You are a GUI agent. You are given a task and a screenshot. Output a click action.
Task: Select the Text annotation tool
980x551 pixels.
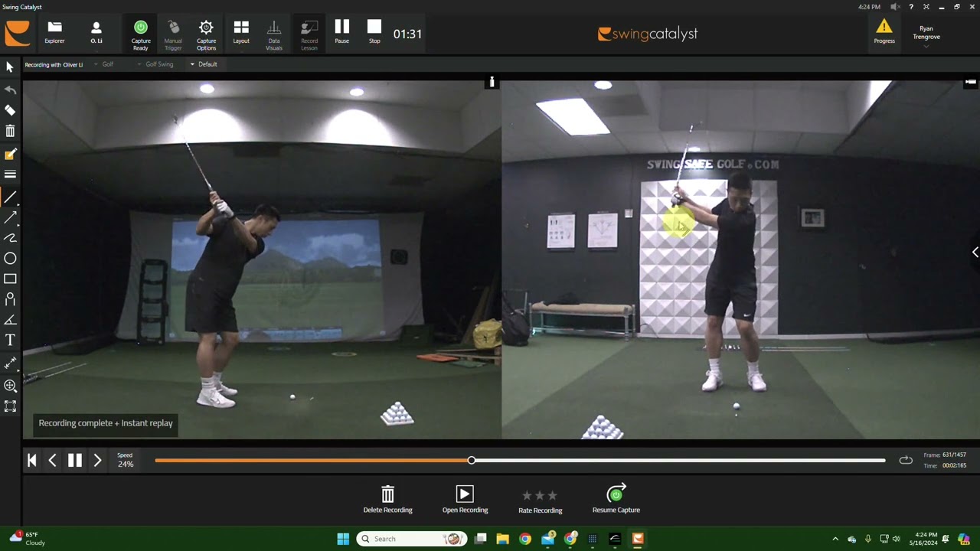tap(10, 340)
